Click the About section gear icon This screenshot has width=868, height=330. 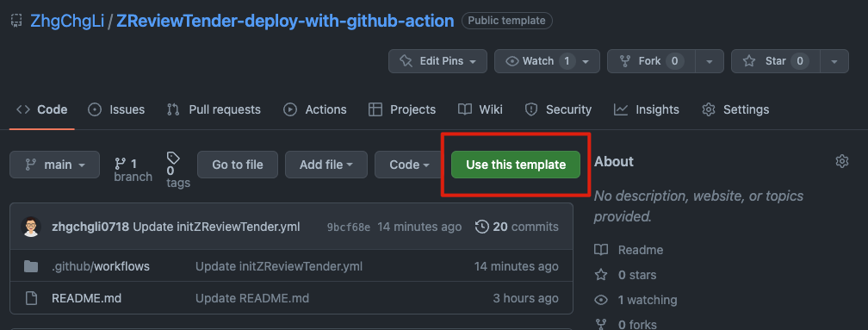[842, 162]
